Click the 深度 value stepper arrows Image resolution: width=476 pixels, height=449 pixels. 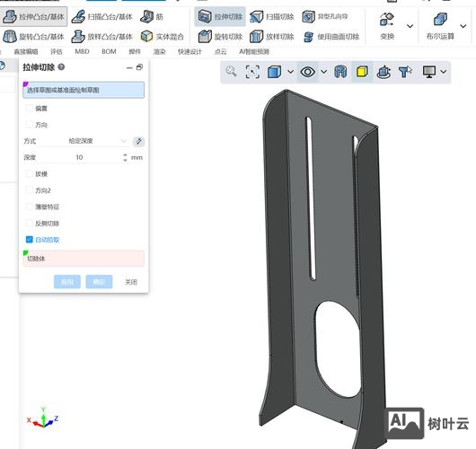(125, 157)
